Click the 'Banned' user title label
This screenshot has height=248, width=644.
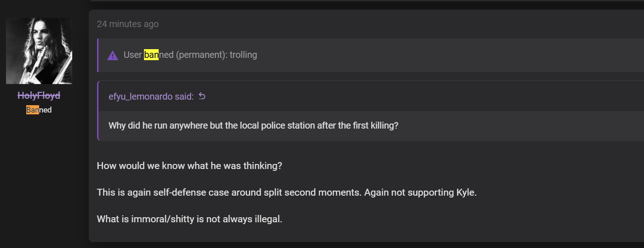coord(39,110)
